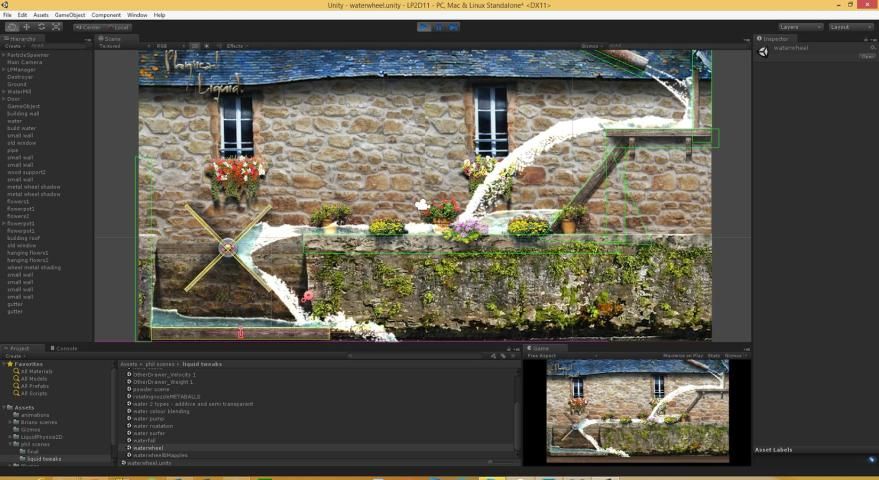Select the Rotate tool in toolbar
879x480 pixels.
(42, 27)
